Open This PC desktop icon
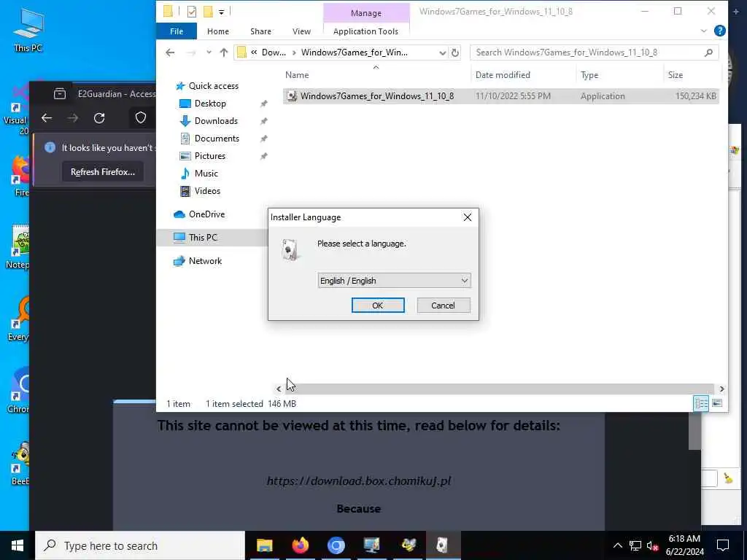This screenshot has height=560, width=747. tap(28, 29)
